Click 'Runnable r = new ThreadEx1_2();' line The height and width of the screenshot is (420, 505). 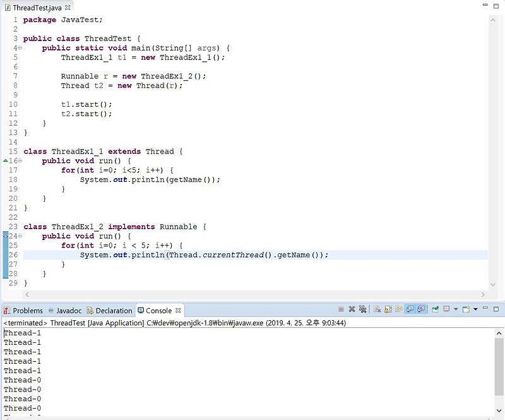[133, 76]
